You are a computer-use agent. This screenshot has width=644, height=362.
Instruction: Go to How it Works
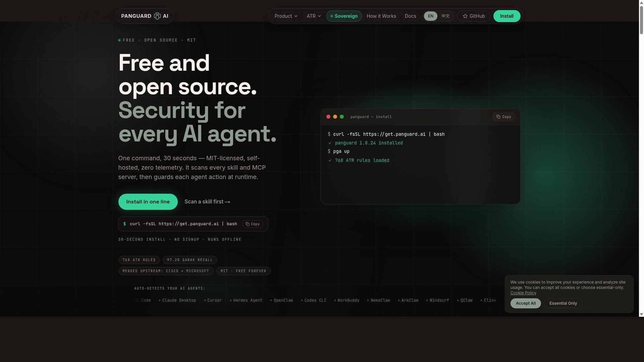tap(381, 16)
